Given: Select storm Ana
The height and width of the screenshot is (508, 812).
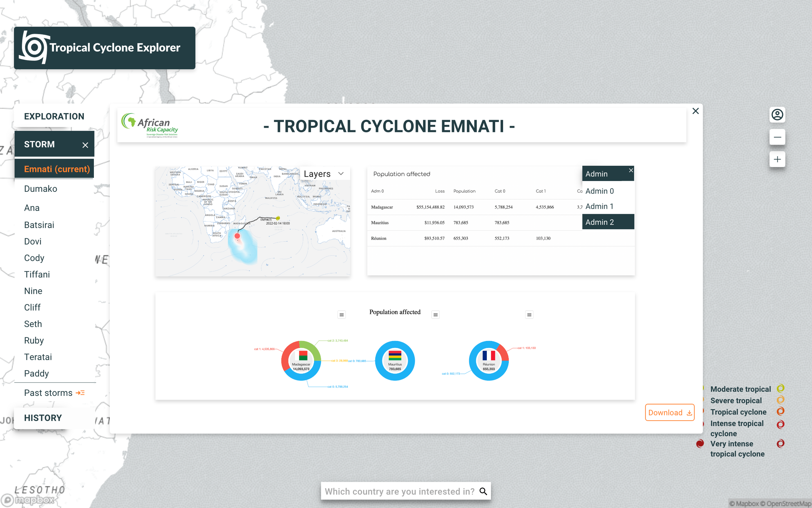Looking at the screenshot, I should click(x=32, y=208).
